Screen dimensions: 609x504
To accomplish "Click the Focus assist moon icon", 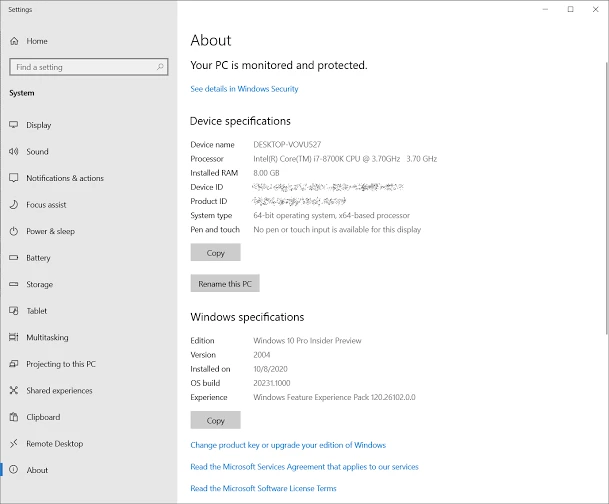I will coord(14,205).
